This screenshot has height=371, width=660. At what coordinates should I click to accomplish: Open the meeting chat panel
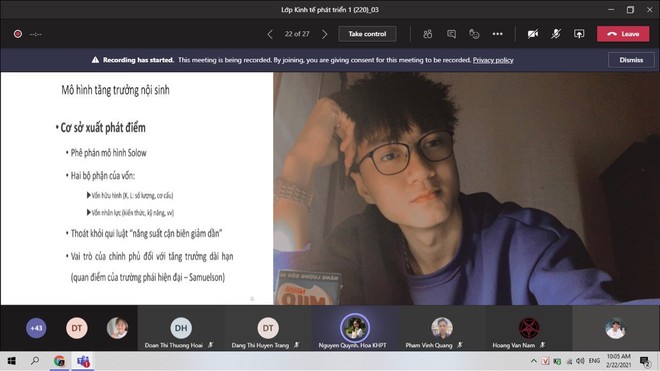[451, 34]
